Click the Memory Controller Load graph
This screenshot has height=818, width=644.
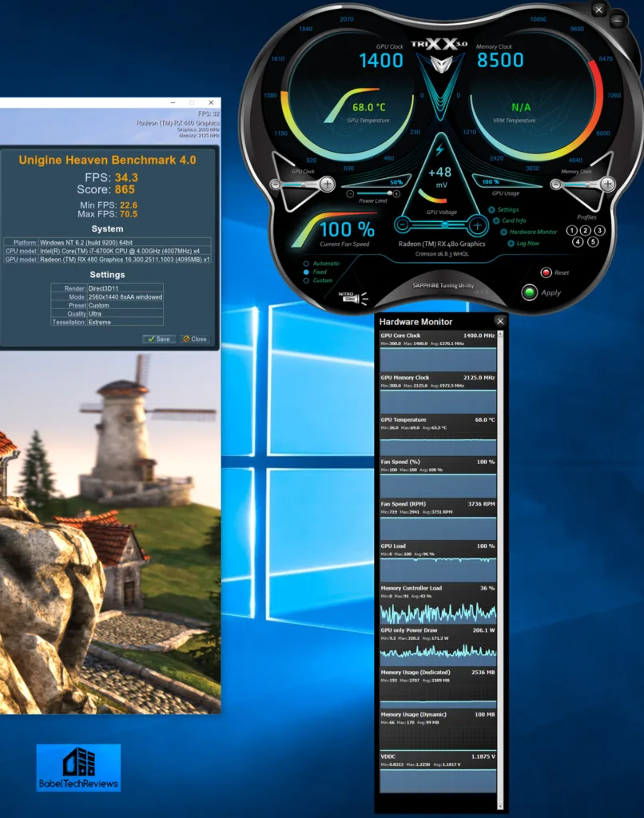point(438,612)
